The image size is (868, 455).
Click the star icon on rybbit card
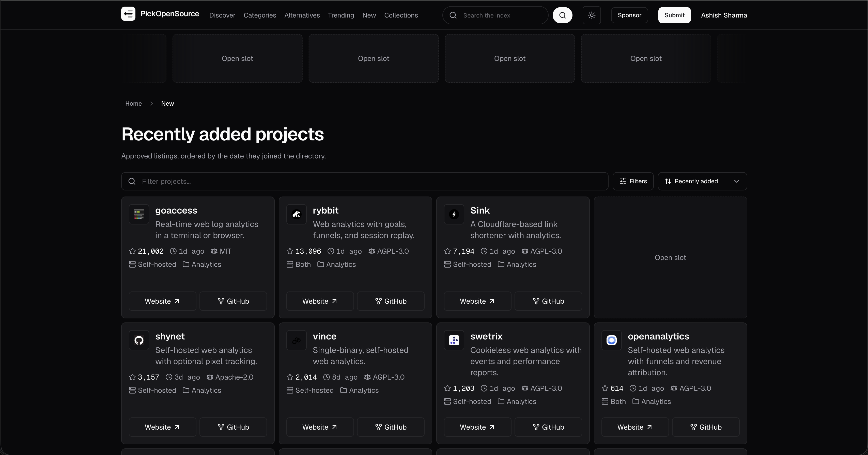(x=290, y=251)
